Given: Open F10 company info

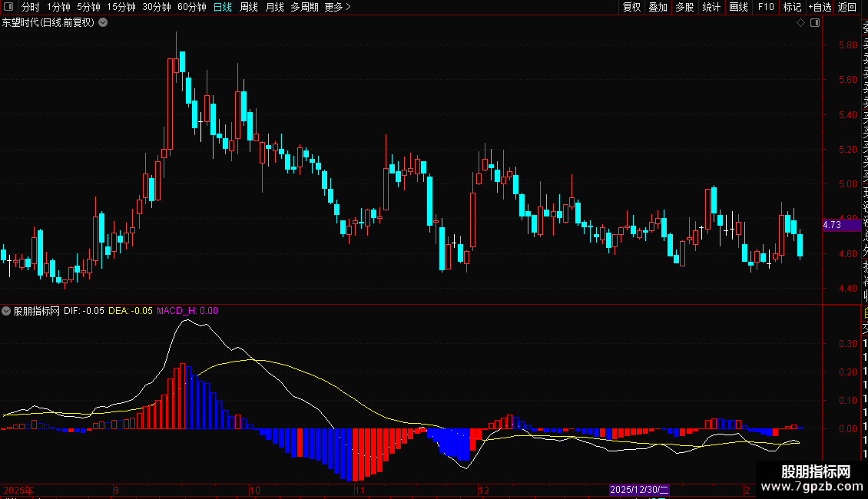Looking at the screenshot, I should pos(766,7).
